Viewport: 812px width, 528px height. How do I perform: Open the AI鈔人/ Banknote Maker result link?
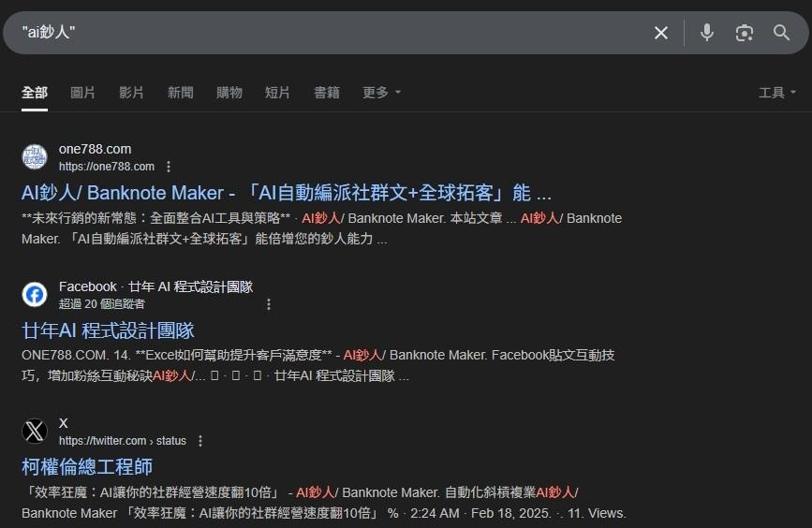(287, 193)
